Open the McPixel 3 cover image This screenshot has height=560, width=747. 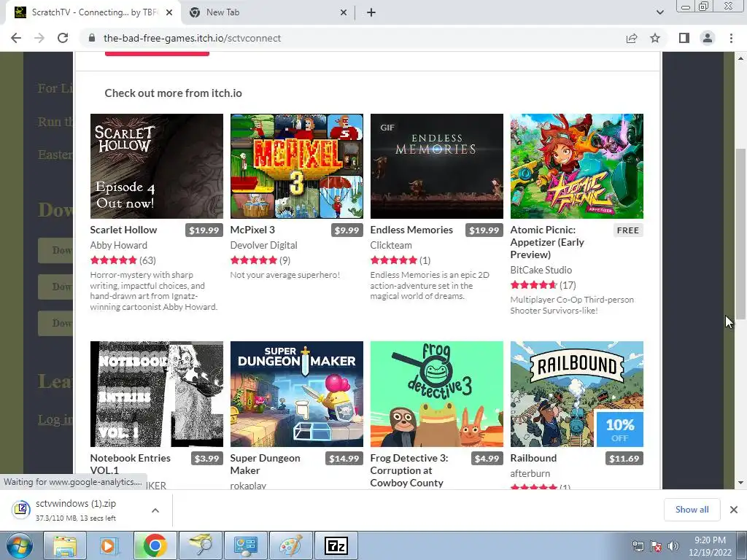coord(297,166)
